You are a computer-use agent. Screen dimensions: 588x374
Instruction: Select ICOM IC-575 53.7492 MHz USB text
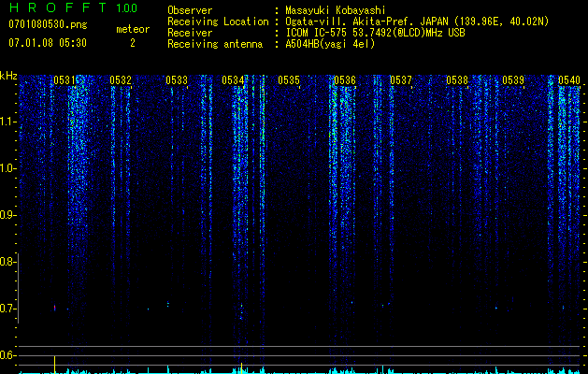tap(375, 33)
